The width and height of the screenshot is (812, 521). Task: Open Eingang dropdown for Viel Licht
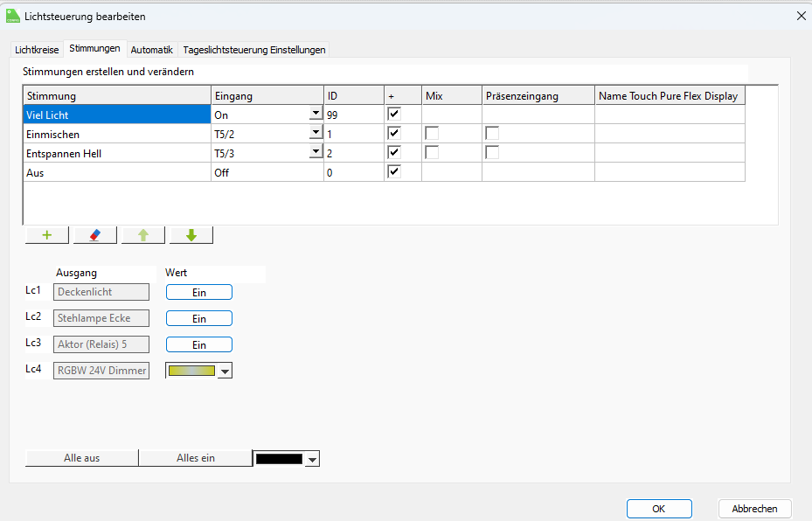pyautogui.click(x=315, y=115)
